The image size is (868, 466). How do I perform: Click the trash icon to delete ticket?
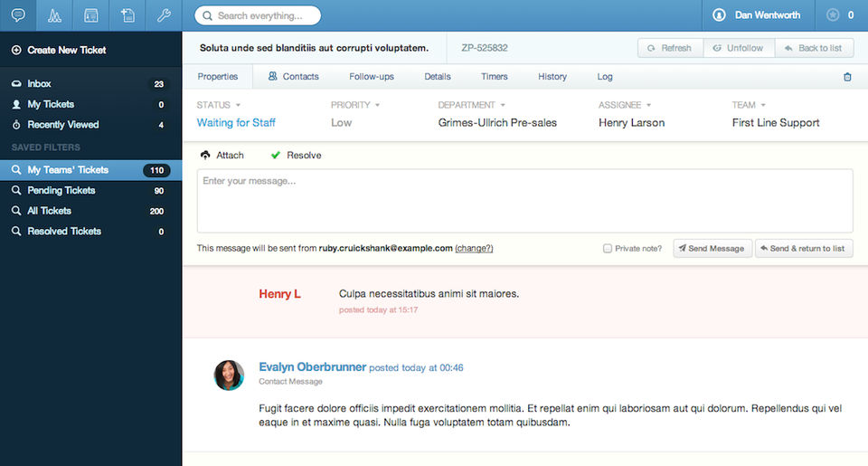pos(847,77)
